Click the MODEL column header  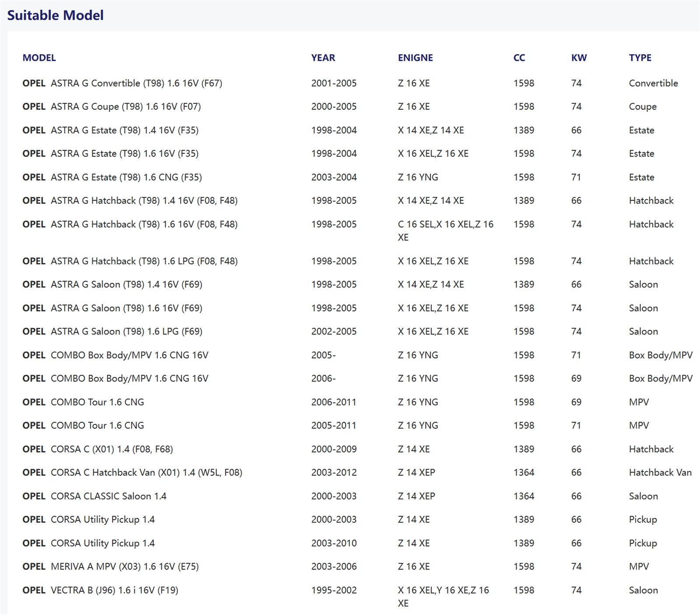coord(39,58)
